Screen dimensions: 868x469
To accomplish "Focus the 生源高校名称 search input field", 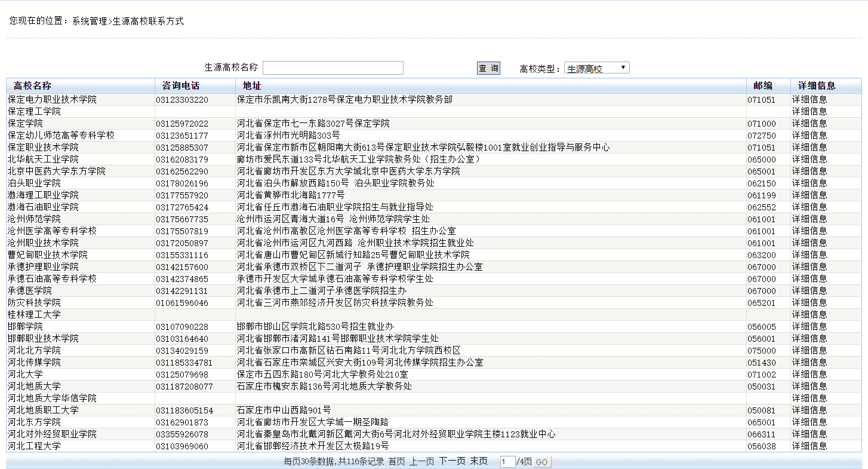I will [x=333, y=68].
